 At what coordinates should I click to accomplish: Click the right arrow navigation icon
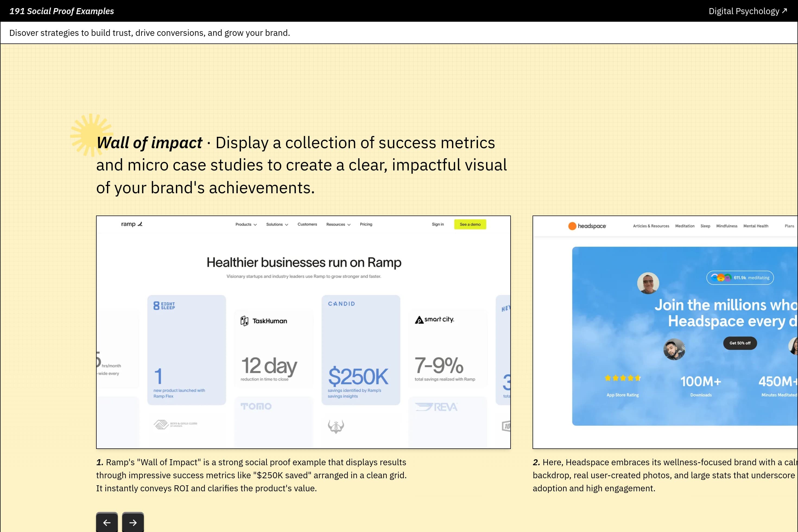coord(132,522)
